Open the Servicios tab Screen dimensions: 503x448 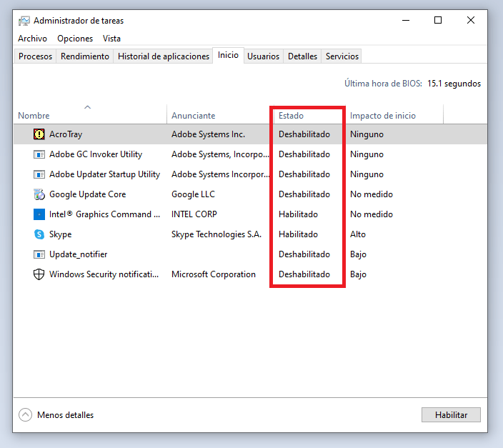pos(342,56)
